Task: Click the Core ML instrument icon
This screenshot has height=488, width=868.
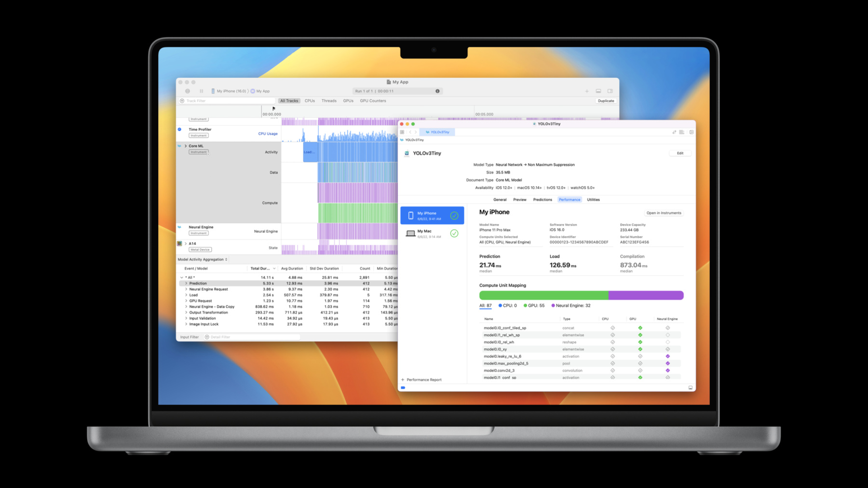Action: point(179,146)
